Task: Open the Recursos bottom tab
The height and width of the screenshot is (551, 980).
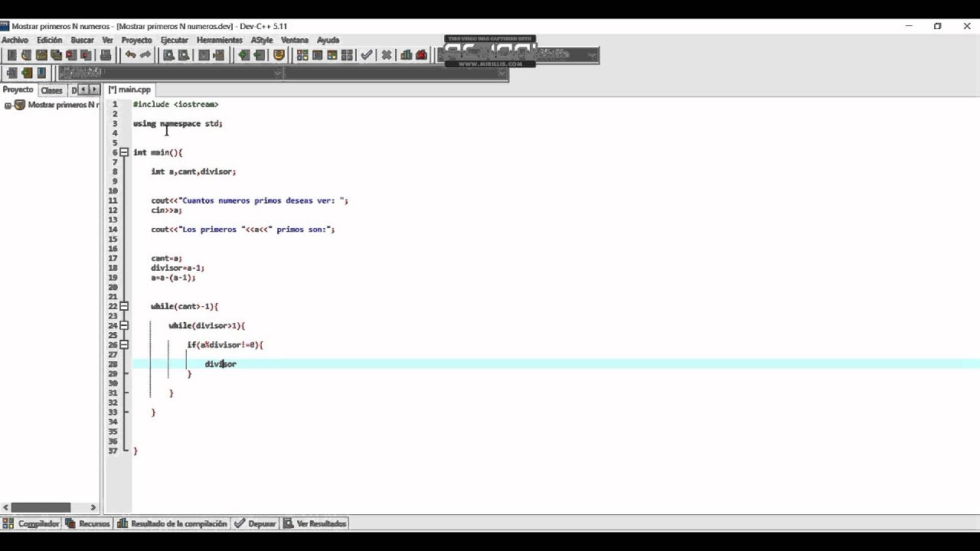Action: point(88,523)
